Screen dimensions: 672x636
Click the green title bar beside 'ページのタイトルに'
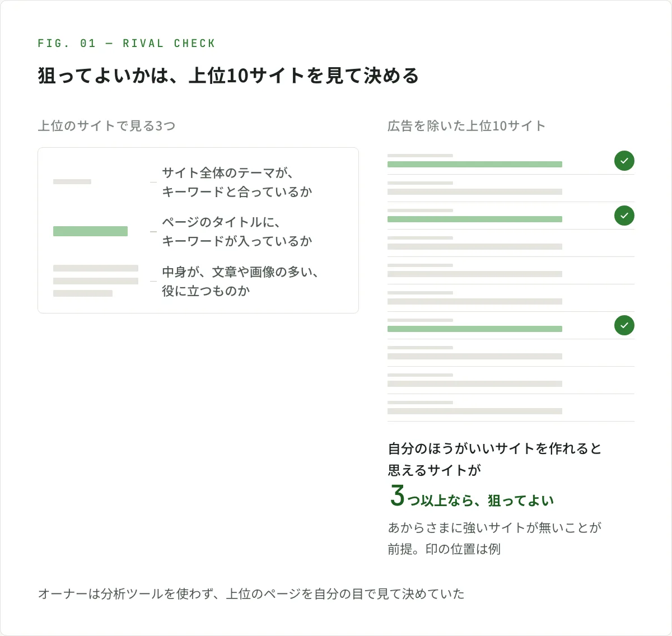(90, 231)
